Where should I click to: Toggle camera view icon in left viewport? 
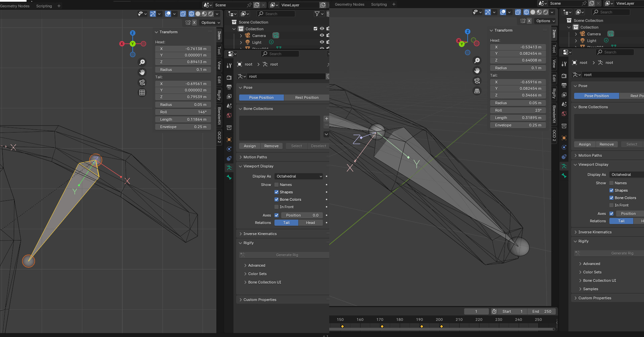pos(142,82)
